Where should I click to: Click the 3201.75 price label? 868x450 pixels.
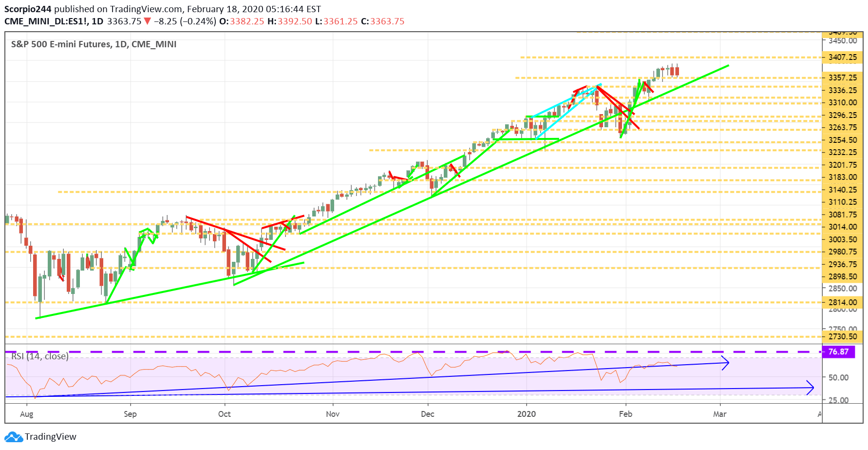pyautogui.click(x=843, y=165)
